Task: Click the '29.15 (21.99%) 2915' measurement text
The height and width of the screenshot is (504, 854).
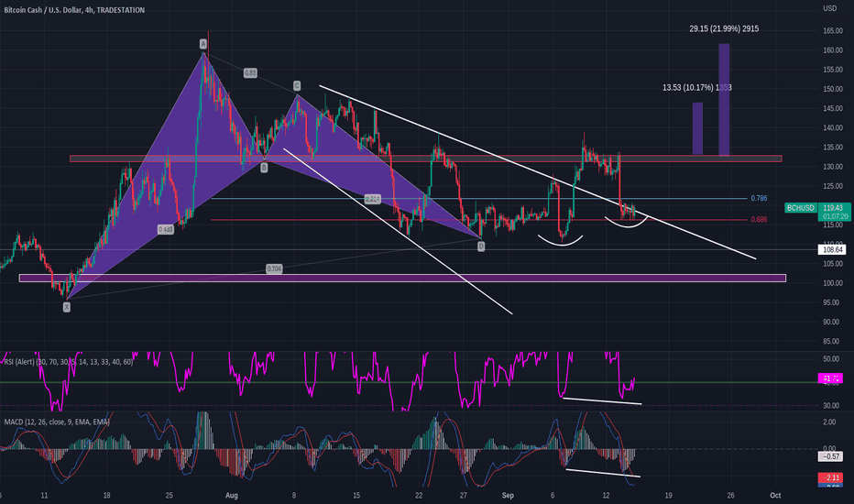Action: (x=724, y=28)
